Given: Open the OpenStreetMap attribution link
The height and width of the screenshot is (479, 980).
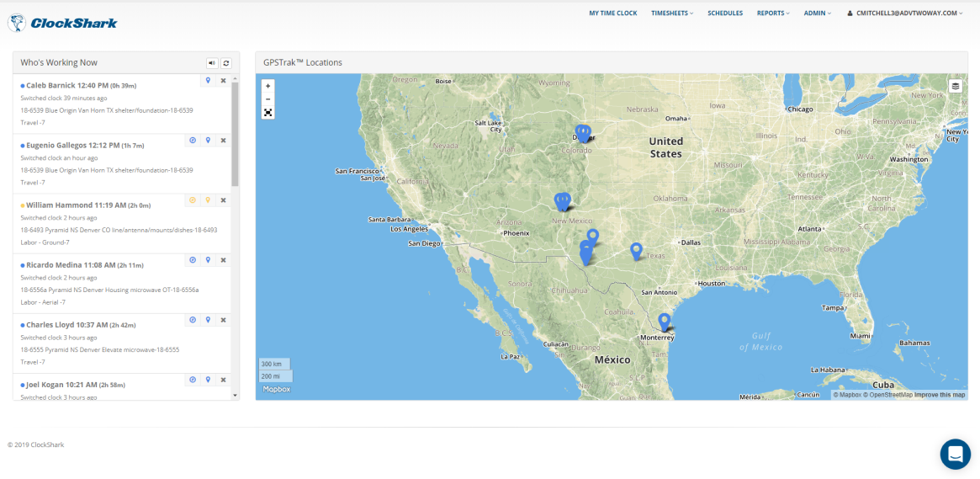Looking at the screenshot, I should pos(887,395).
